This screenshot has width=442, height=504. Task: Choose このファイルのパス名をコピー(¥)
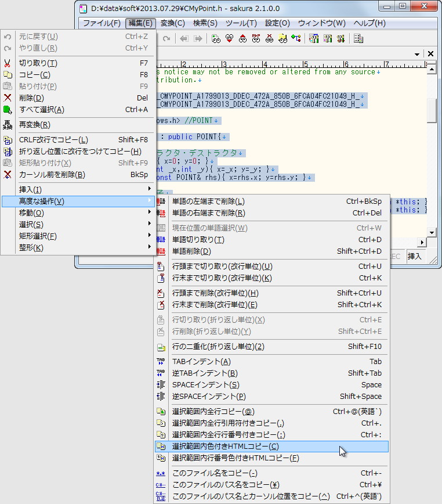[271, 484]
